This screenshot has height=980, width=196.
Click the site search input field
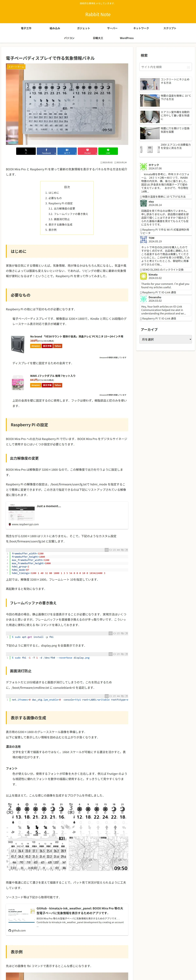coord(166,67)
